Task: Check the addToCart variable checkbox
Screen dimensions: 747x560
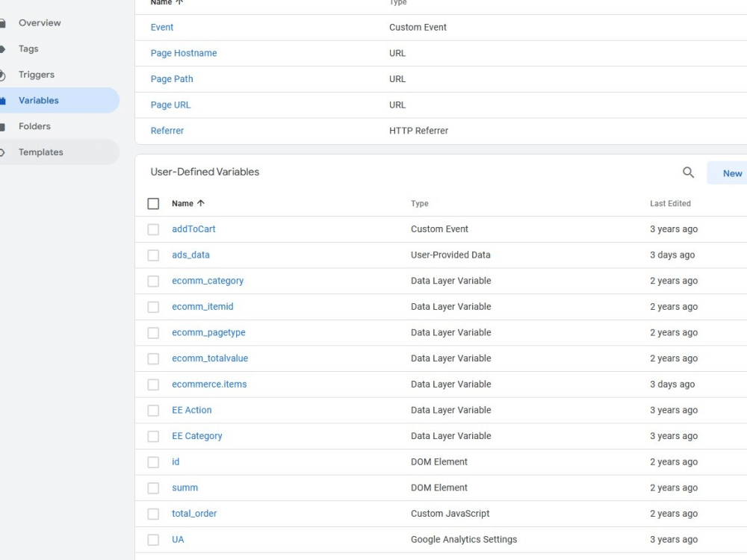Action: pyautogui.click(x=153, y=229)
